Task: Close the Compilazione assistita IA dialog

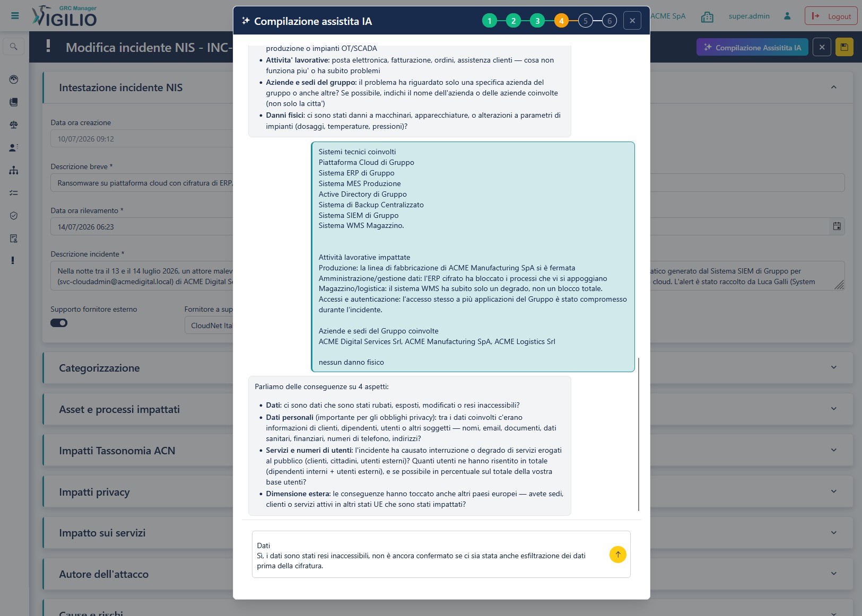Action: (x=632, y=21)
